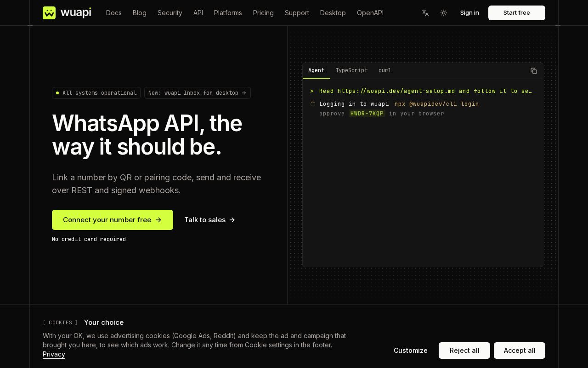The width and height of the screenshot is (588, 368).
Task: Open the Security nav item
Action: (170, 13)
